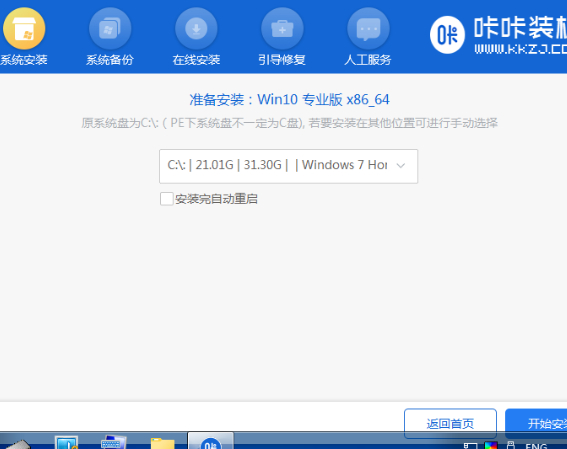The image size is (567, 449).
Task: Click the USB device tray icon
Action: point(511,445)
